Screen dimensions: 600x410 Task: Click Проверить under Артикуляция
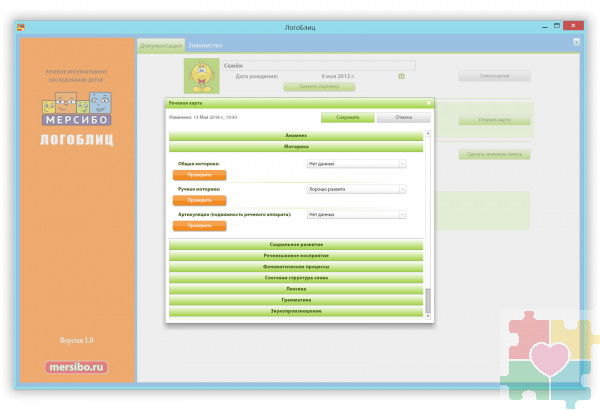coord(199,225)
